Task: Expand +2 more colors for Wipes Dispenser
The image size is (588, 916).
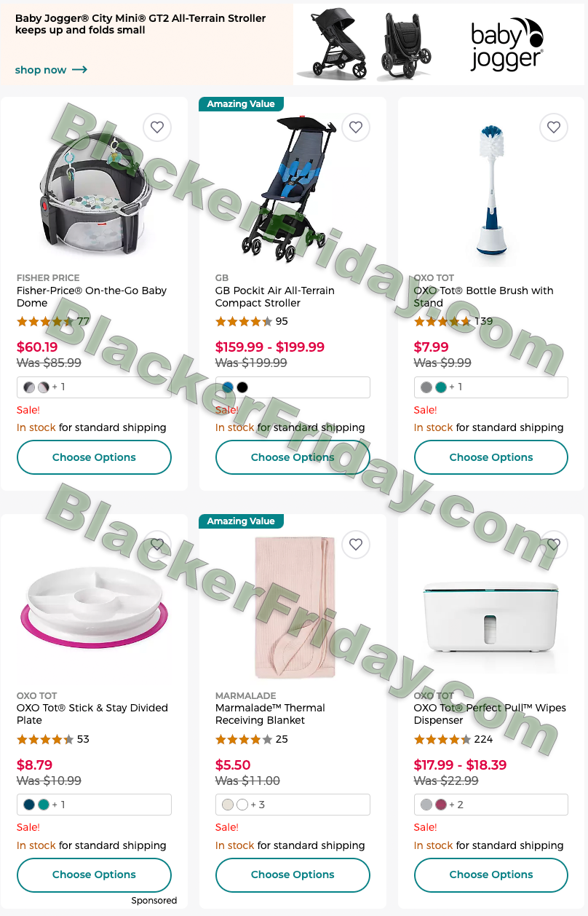Action: point(456,805)
